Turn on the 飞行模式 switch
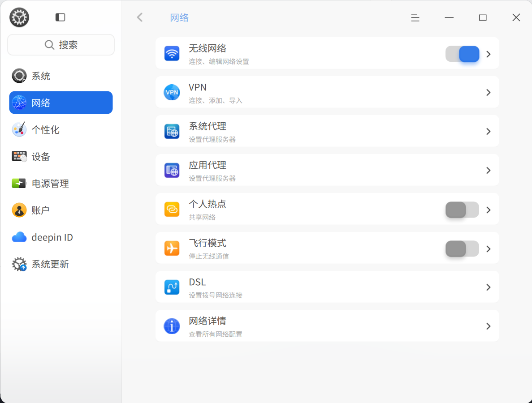The image size is (532, 403). click(462, 249)
